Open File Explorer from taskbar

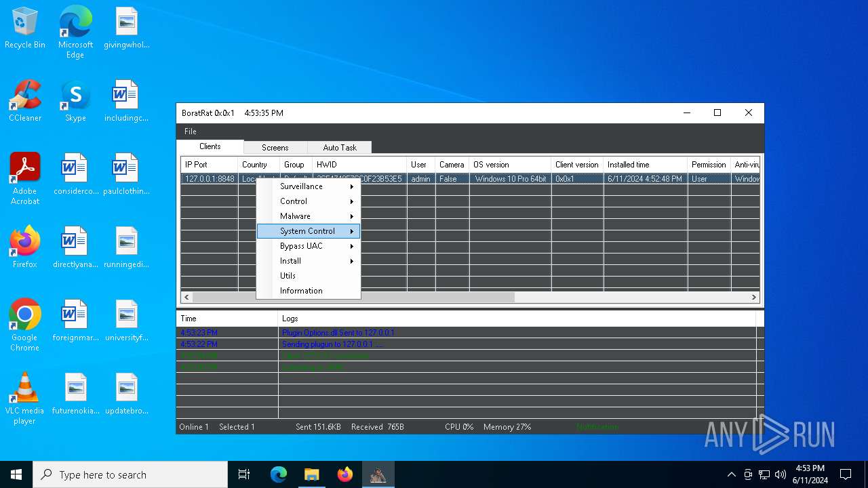click(311, 474)
